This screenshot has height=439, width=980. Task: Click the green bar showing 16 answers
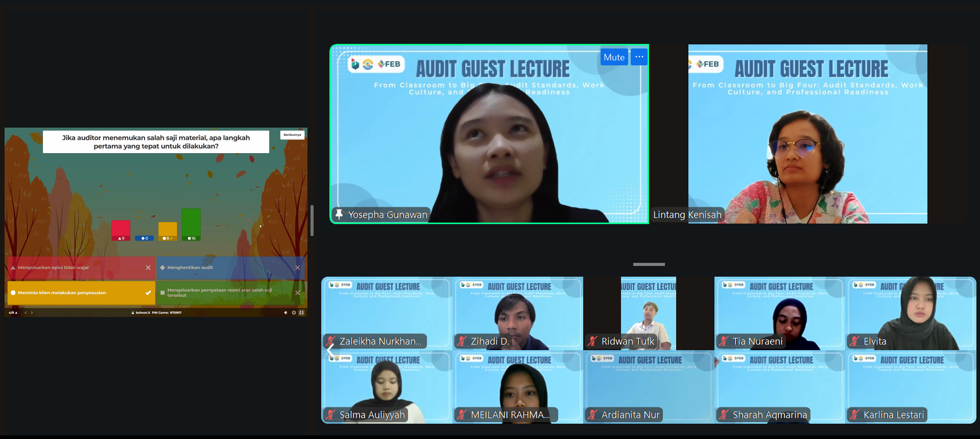click(191, 224)
